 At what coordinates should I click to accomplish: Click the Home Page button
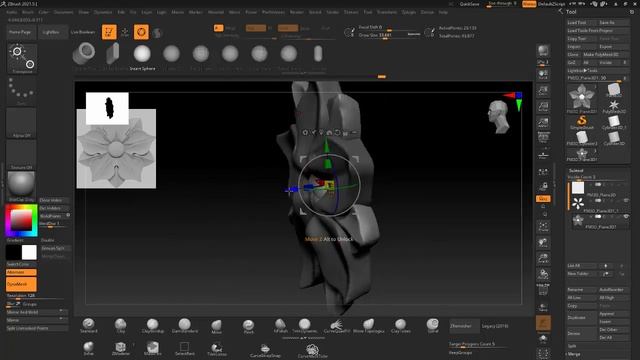(x=20, y=32)
